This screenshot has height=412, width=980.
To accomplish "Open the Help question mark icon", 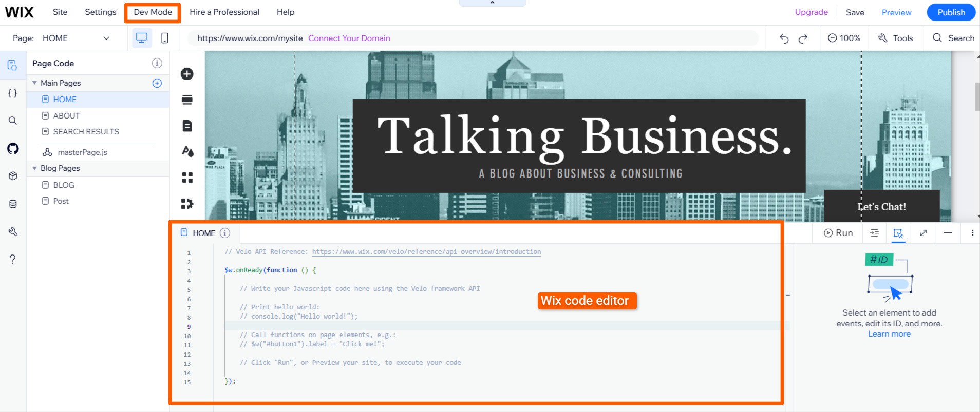I will click(x=13, y=259).
